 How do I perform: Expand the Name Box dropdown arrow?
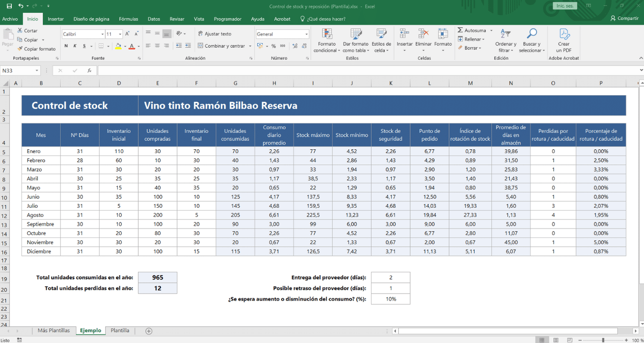coord(37,71)
